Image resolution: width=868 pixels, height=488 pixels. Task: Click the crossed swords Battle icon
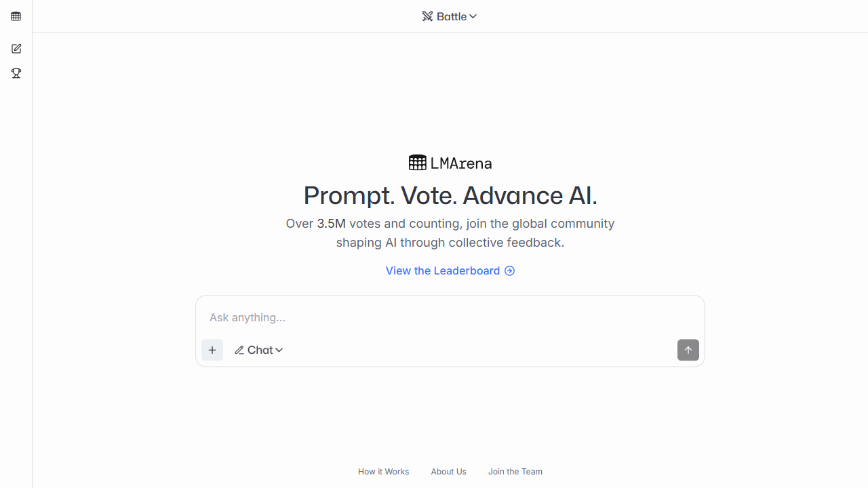[x=427, y=16]
